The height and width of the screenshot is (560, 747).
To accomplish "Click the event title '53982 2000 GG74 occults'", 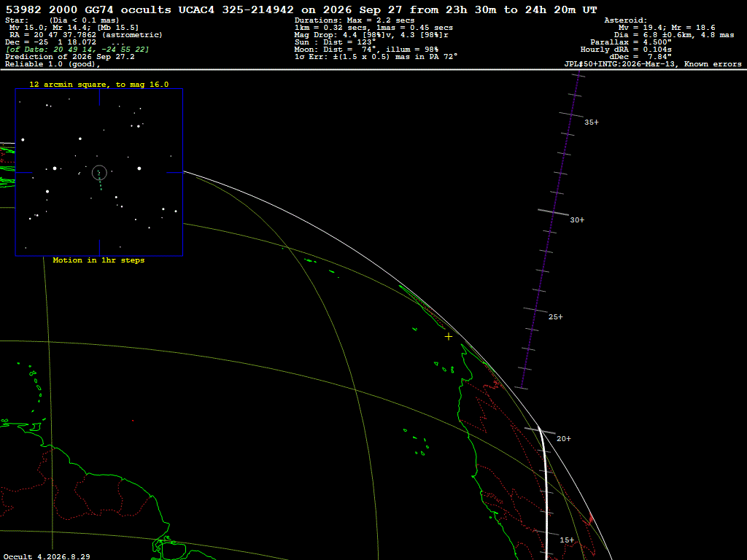I will (88, 9).
